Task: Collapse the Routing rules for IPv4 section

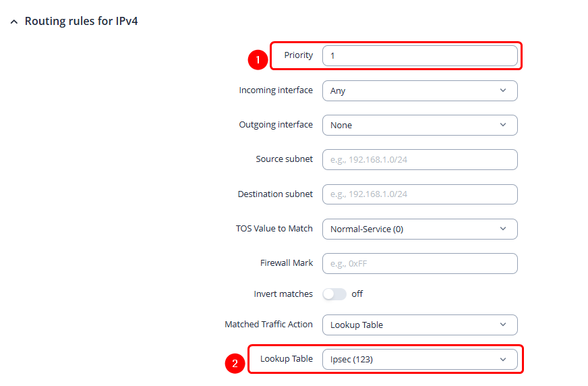Action: tap(14, 22)
